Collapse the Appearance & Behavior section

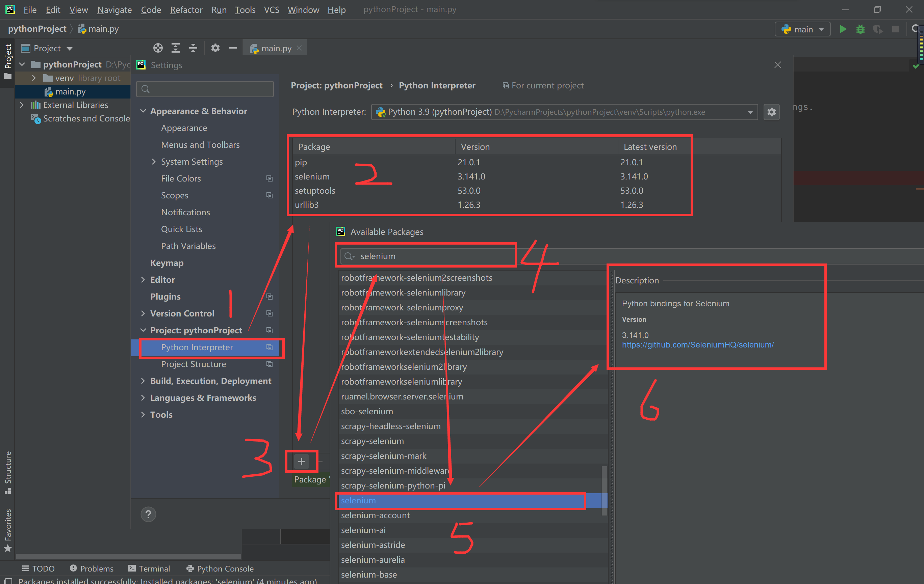click(x=143, y=111)
